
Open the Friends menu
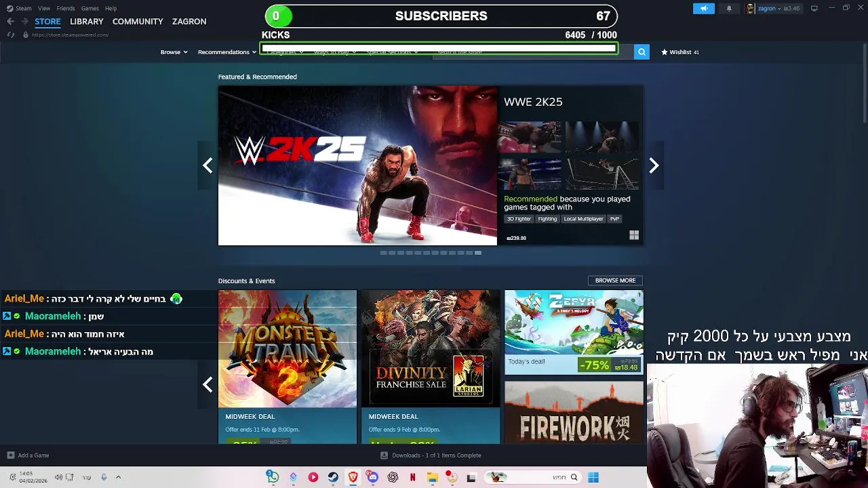(x=66, y=8)
